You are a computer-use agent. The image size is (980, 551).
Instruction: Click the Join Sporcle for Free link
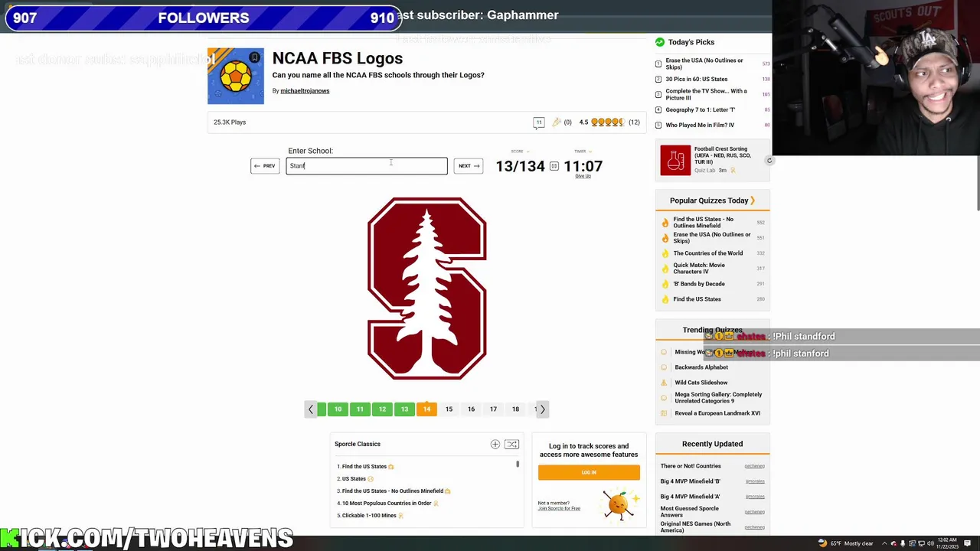pyautogui.click(x=559, y=509)
